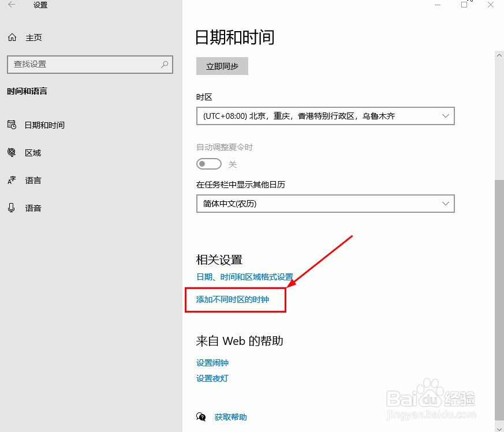Screen dimensions: 504x432
Task: Click the chevron on the time zone selector
Action: 445,116
